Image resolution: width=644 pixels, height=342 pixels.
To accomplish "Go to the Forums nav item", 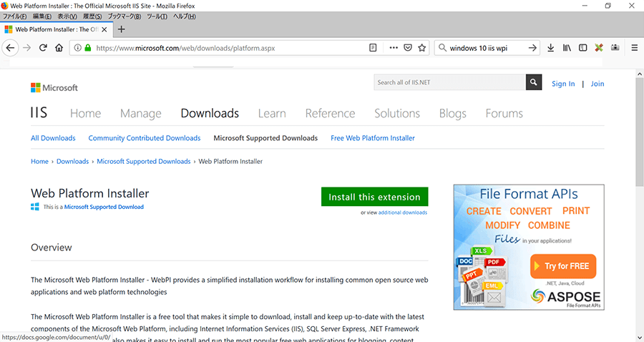I will pos(504,113).
